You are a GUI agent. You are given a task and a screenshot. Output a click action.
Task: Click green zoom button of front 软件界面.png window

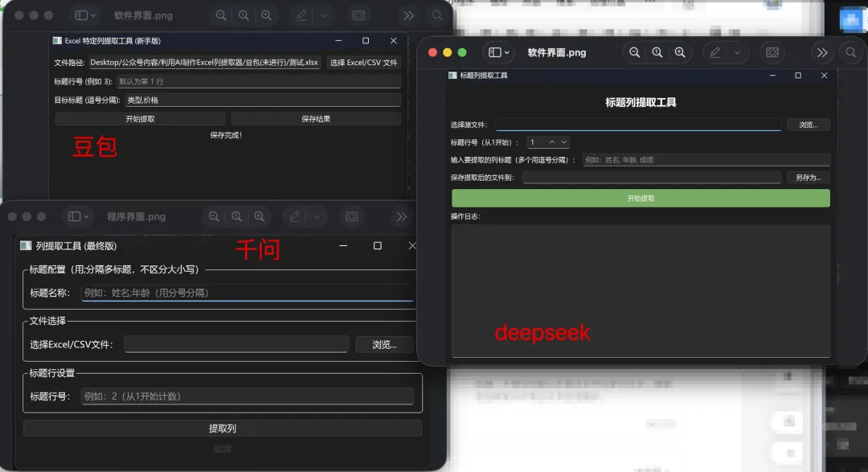pyautogui.click(x=462, y=52)
